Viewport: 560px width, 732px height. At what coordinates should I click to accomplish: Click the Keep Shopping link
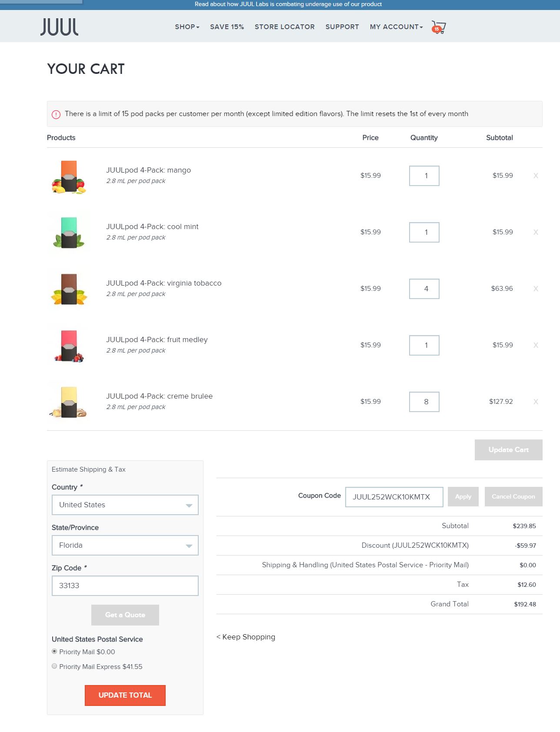tap(246, 637)
